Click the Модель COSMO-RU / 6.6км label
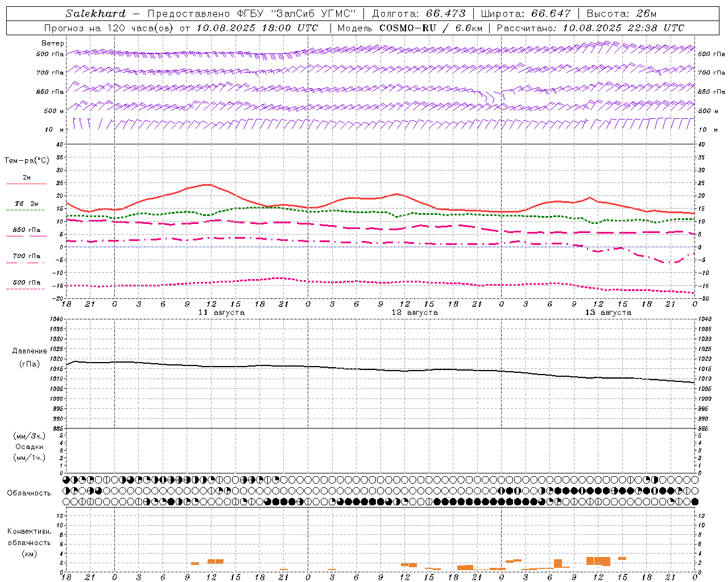This screenshot has width=728, height=582. [x=409, y=28]
